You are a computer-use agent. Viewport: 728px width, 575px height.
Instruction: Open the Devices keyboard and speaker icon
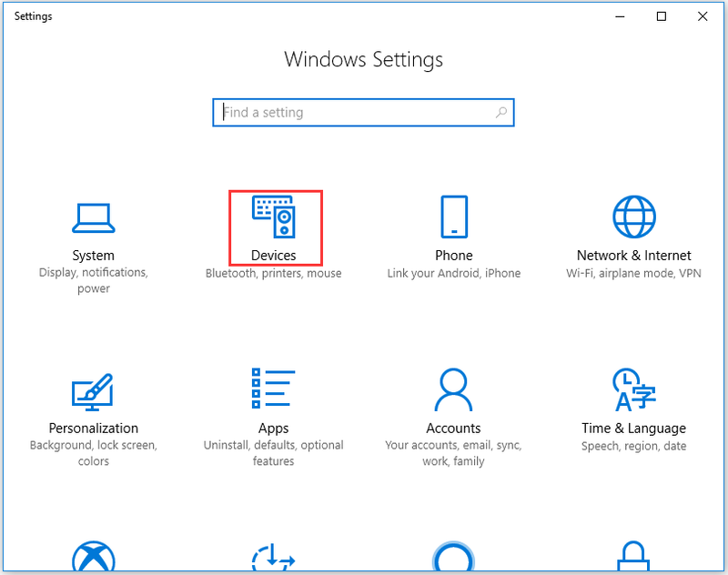point(274,217)
